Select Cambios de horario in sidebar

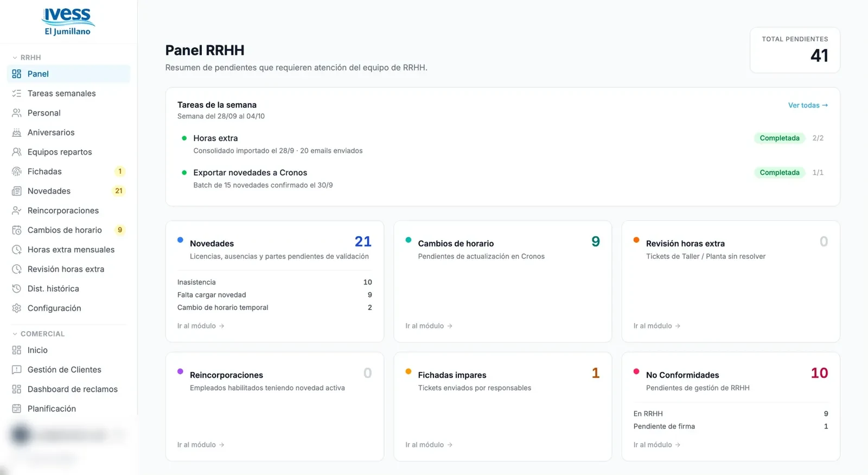[68, 230]
